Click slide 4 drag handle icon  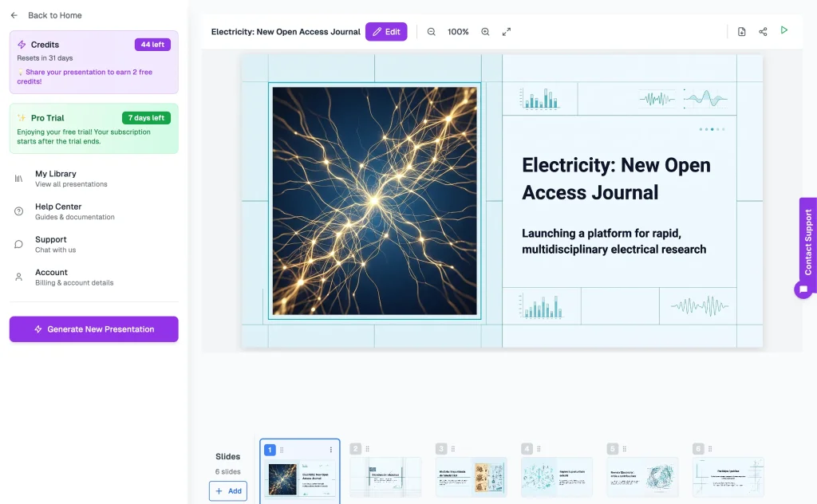point(539,449)
